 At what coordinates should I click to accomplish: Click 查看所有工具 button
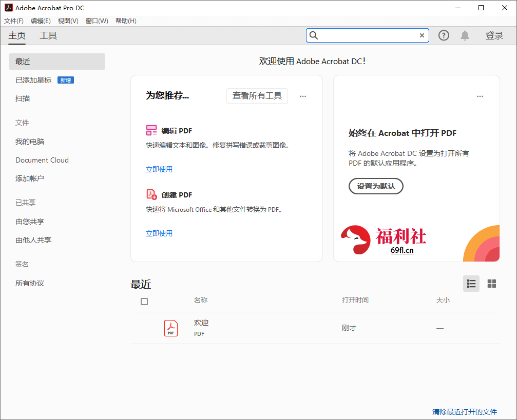point(257,96)
